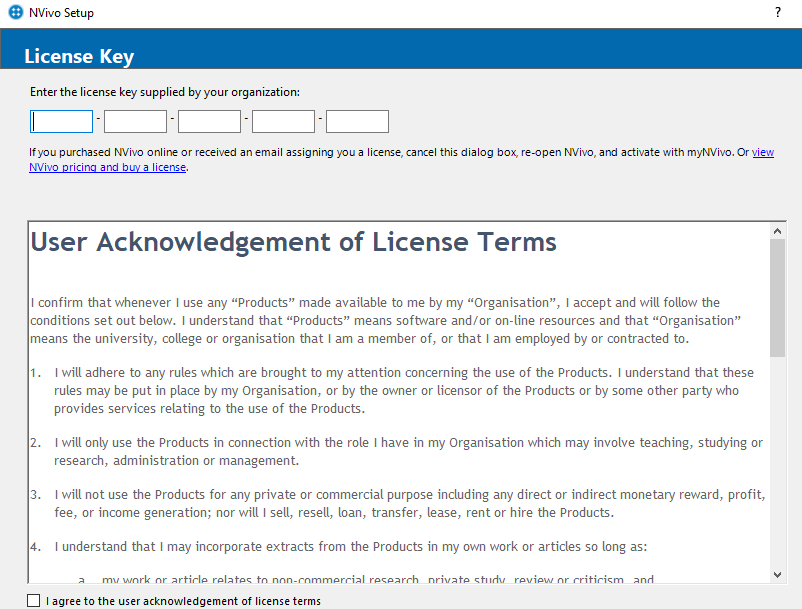The height and width of the screenshot is (609, 802).
Task: Click the scroll up arrow of the license terms
Action: coord(777,231)
